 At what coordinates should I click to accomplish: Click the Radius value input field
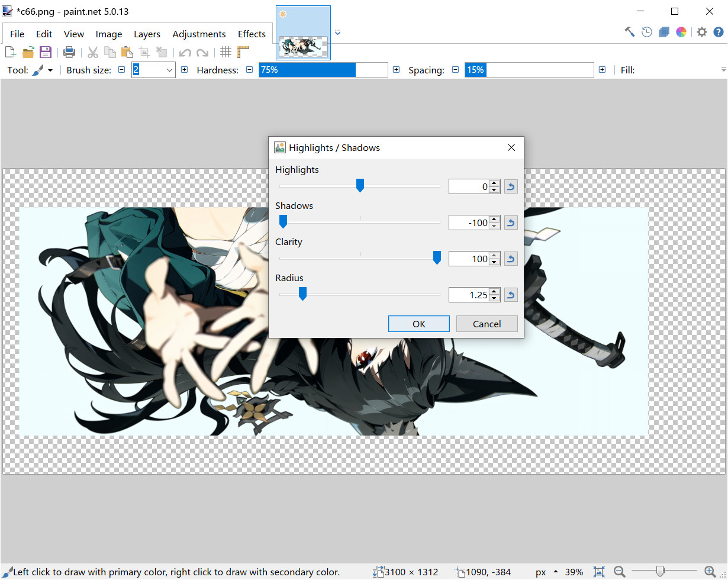[469, 295]
